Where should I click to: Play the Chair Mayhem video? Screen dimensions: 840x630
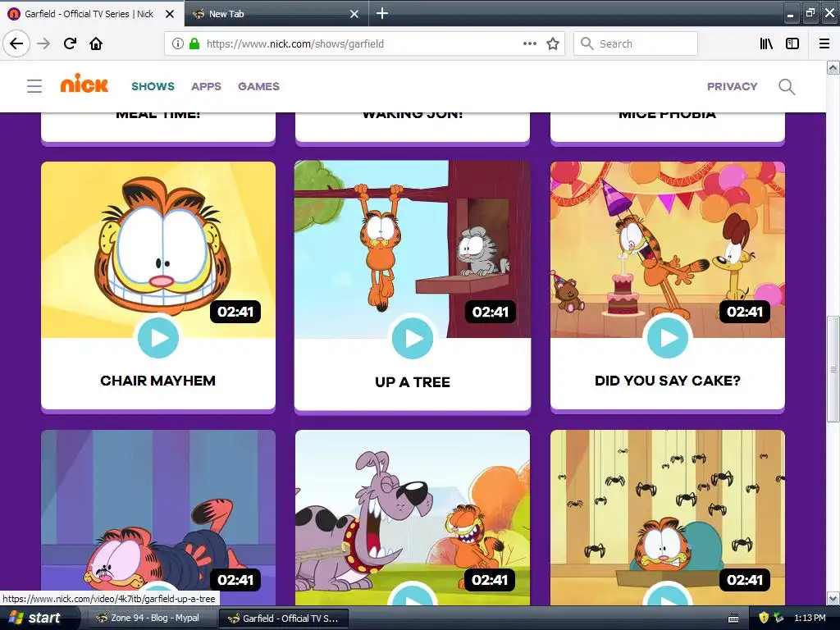[x=158, y=338]
